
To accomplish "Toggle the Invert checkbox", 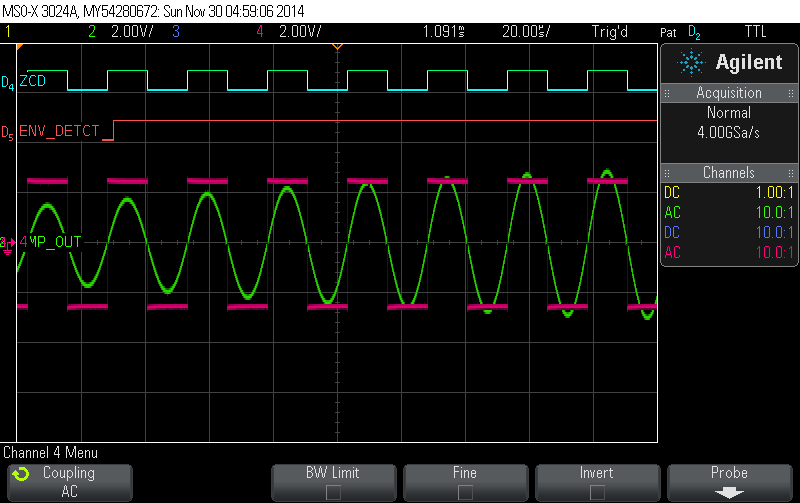I will click(597, 491).
